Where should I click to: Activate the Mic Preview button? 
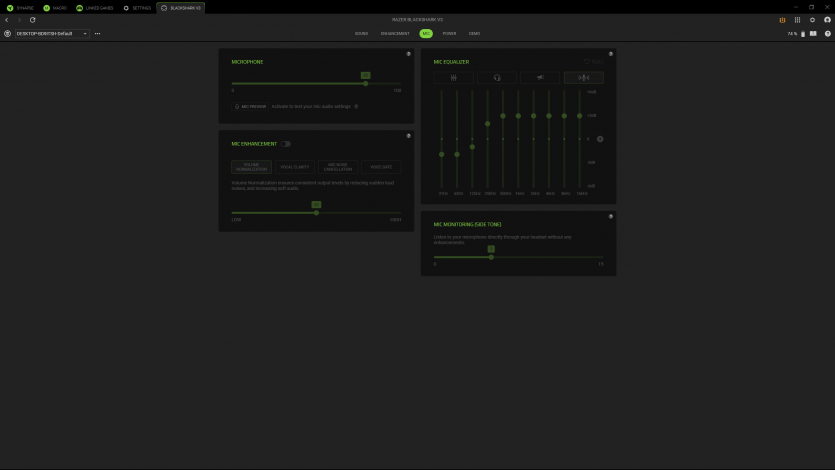click(251, 106)
